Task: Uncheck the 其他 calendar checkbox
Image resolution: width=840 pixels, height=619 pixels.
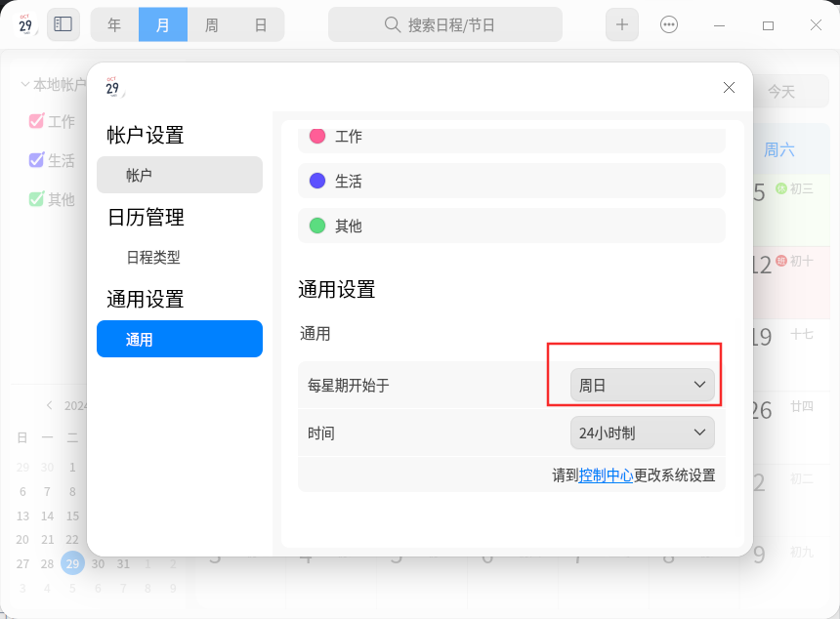Action: pyautogui.click(x=36, y=199)
